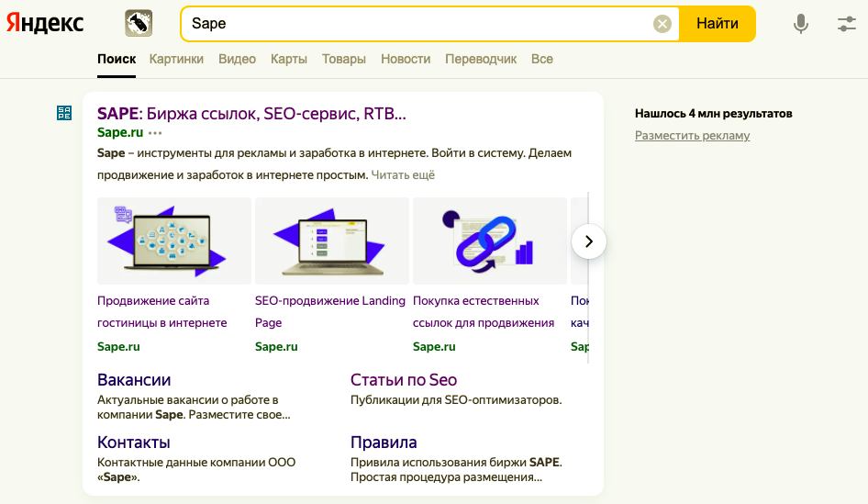Click the Контактные данные компании ООО description
868x504 pixels.
click(x=196, y=470)
